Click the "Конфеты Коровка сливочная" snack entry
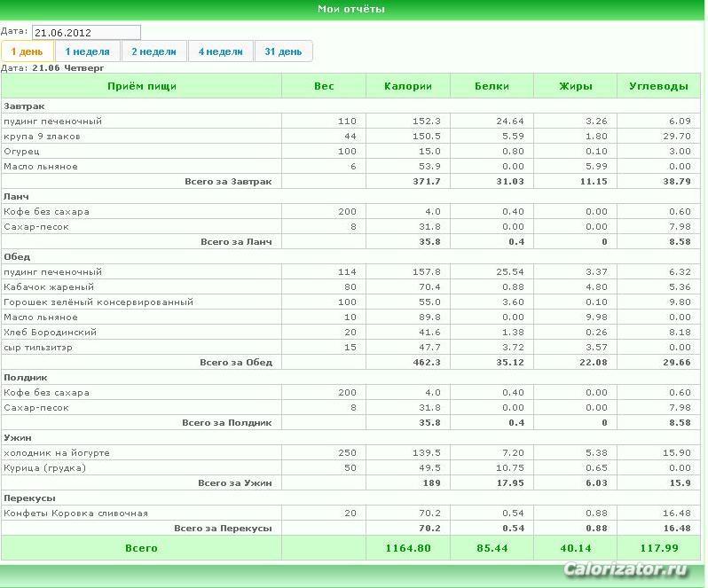This screenshot has height=588, width=708. click(76, 514)
